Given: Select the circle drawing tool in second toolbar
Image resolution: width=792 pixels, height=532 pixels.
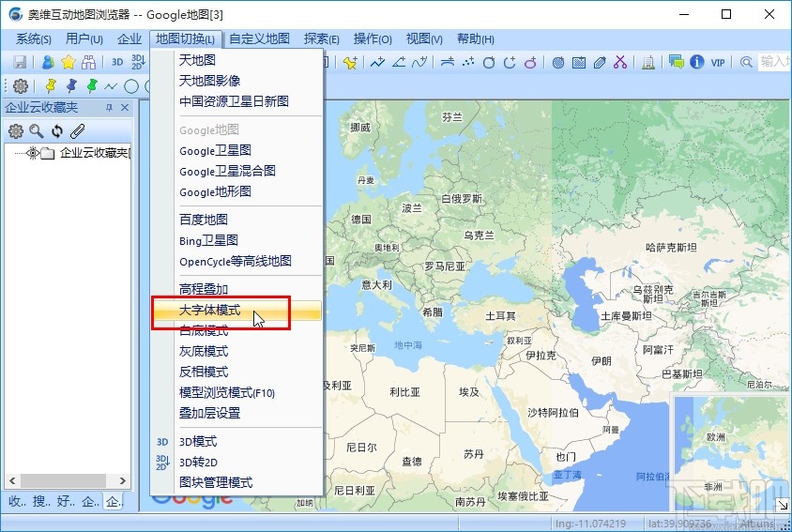Looking at the screenshot, I should (x=131, y=86).
